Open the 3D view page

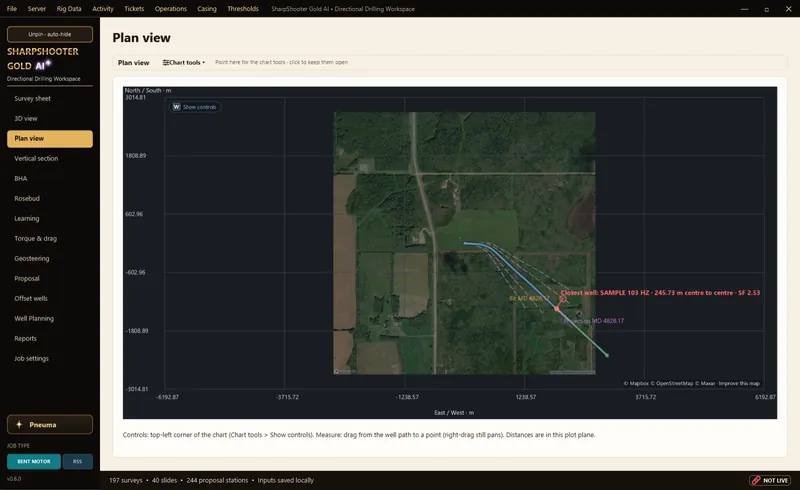point(50,118)
